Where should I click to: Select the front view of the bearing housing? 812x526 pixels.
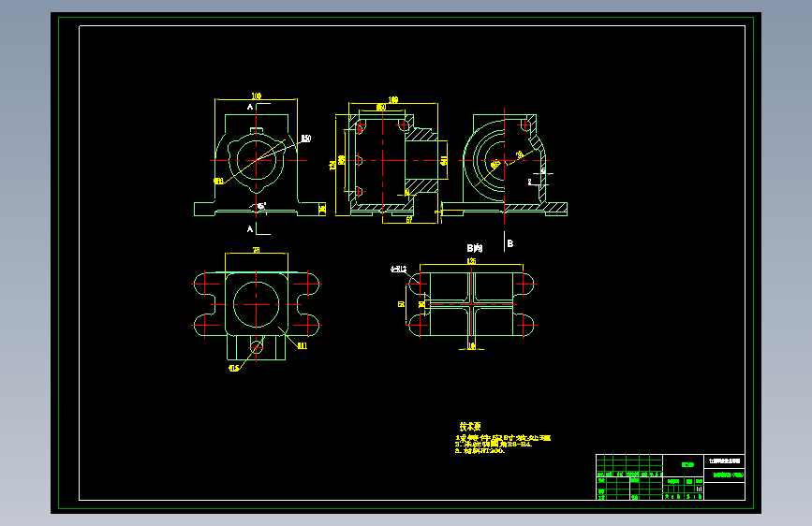258,165
